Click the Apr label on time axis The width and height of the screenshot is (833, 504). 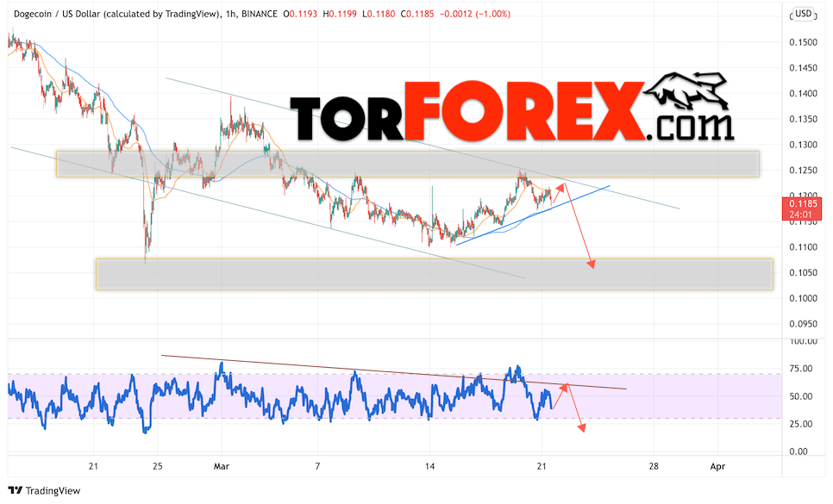pos(717,466)
